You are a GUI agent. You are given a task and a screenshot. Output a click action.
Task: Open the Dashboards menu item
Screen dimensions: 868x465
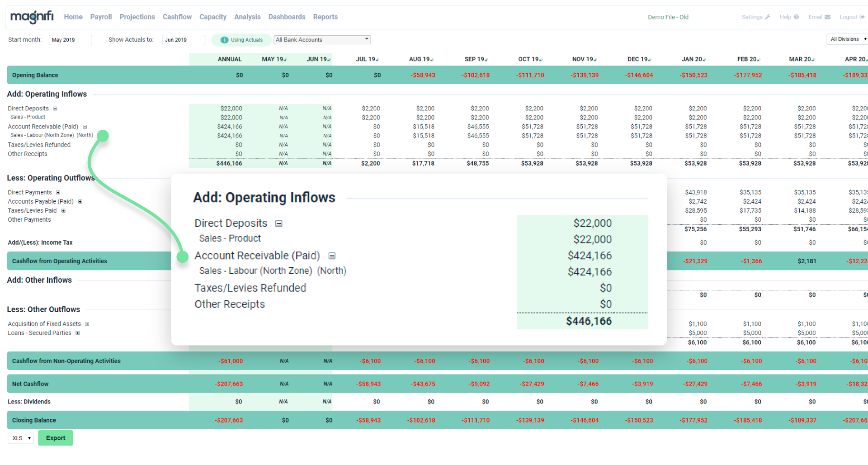tap(287, 17)
